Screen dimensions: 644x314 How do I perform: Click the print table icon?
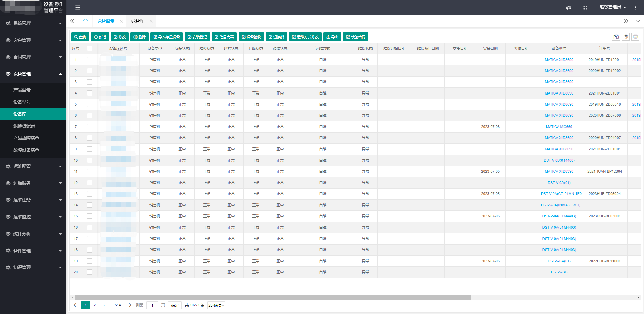635,37
